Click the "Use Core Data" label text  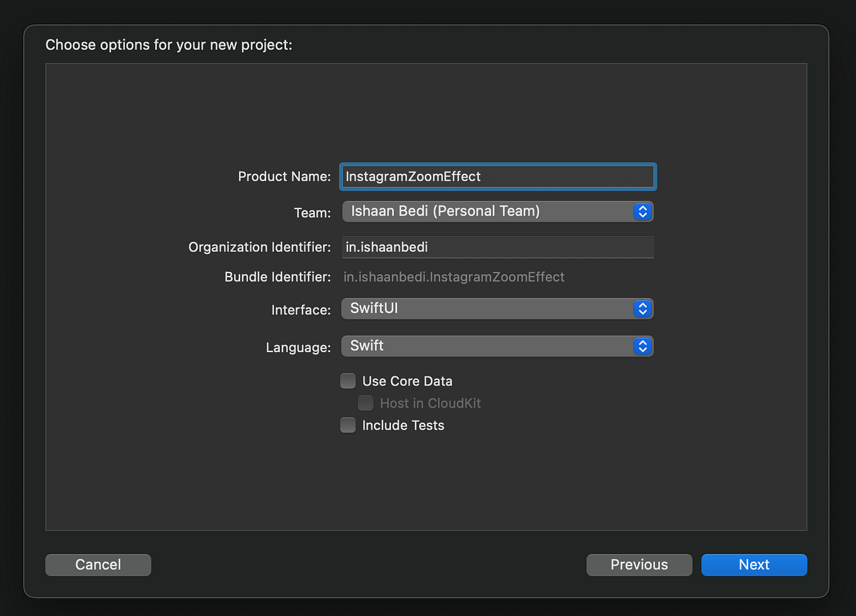tap(407, 381)
